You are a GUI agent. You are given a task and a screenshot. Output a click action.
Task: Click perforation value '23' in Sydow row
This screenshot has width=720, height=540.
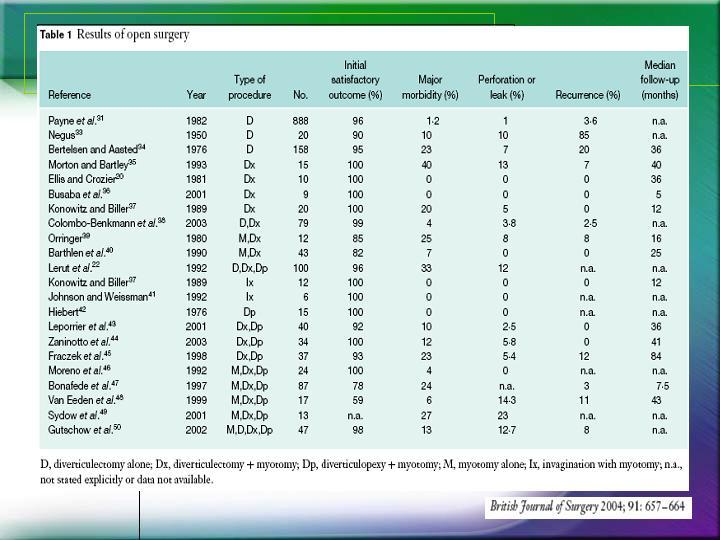click(503, 416)
